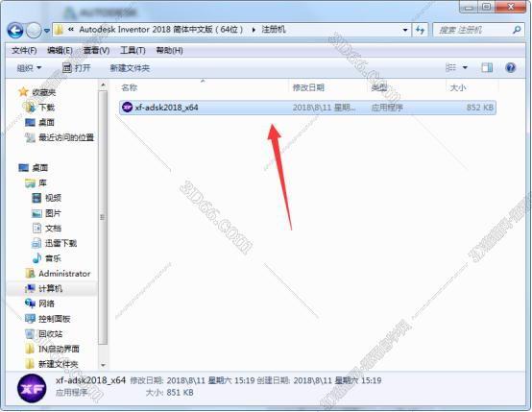Select Administrator in navigation tree
Screen dimensions: 532x412
(64, 274)
